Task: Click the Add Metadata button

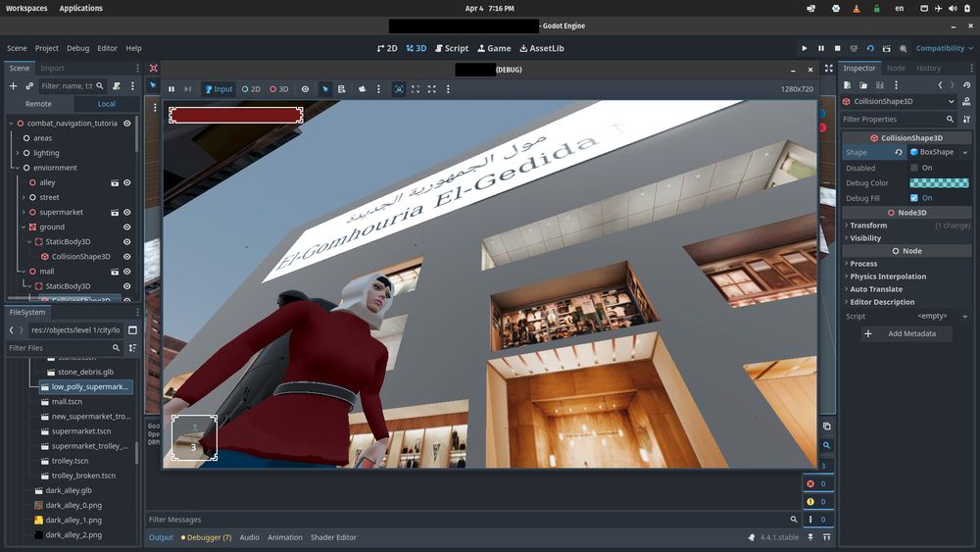Action: pos(906,333)
